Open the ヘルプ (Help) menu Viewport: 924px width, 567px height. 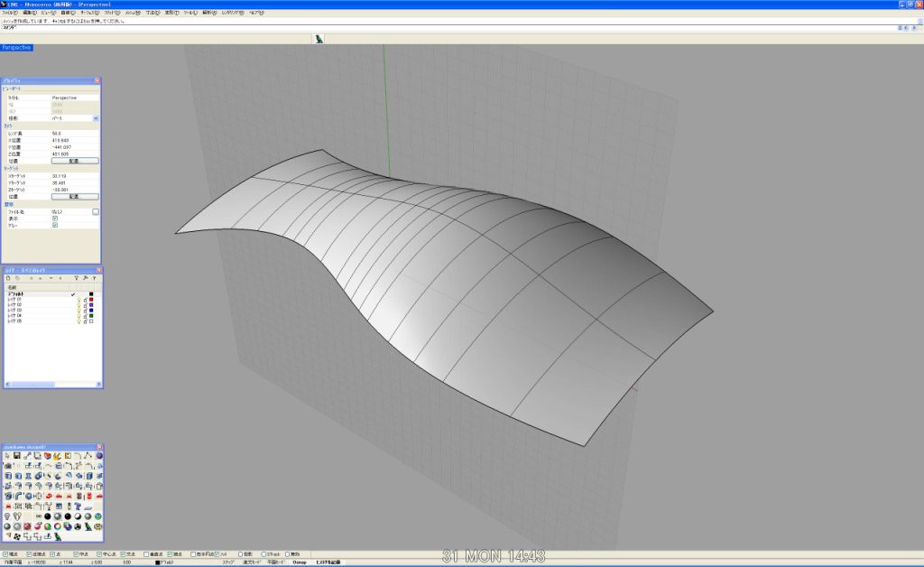coord(256,13)
